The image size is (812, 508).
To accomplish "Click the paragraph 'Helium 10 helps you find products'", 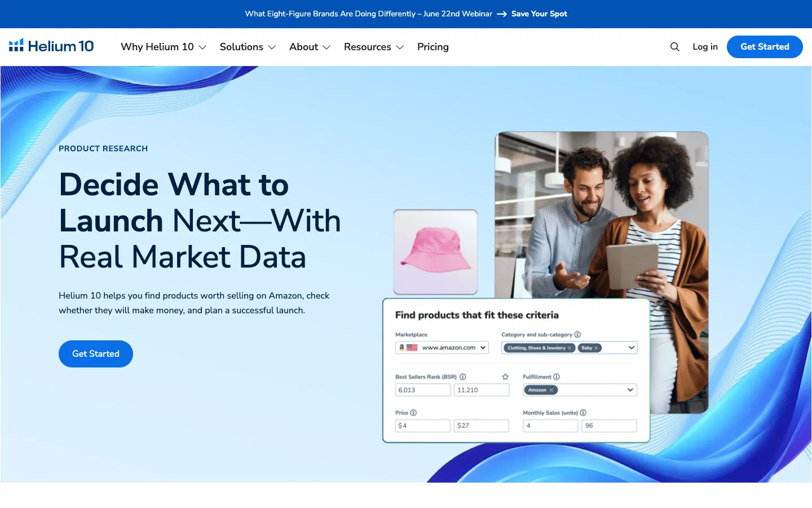I will 194,303.
